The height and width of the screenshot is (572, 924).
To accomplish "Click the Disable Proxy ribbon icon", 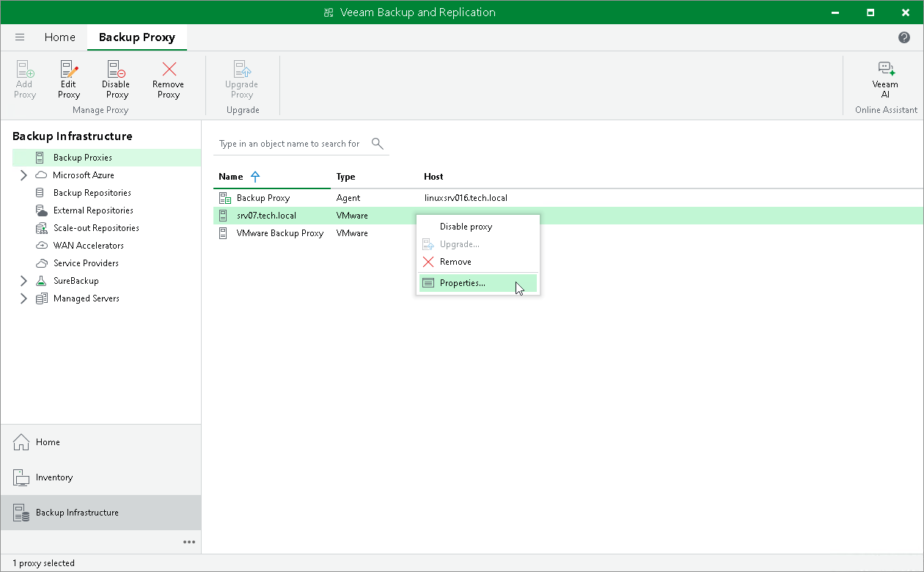I will [117, 70].
